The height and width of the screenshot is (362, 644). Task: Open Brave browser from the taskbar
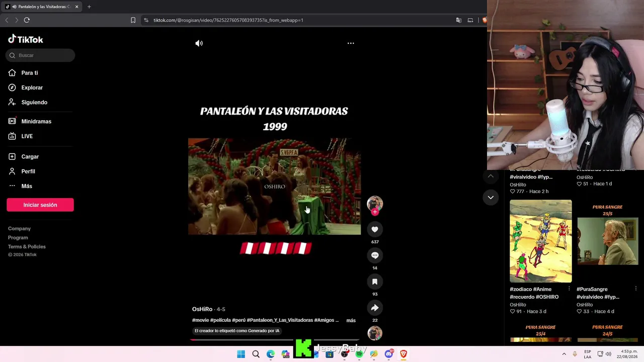[404, 354]
